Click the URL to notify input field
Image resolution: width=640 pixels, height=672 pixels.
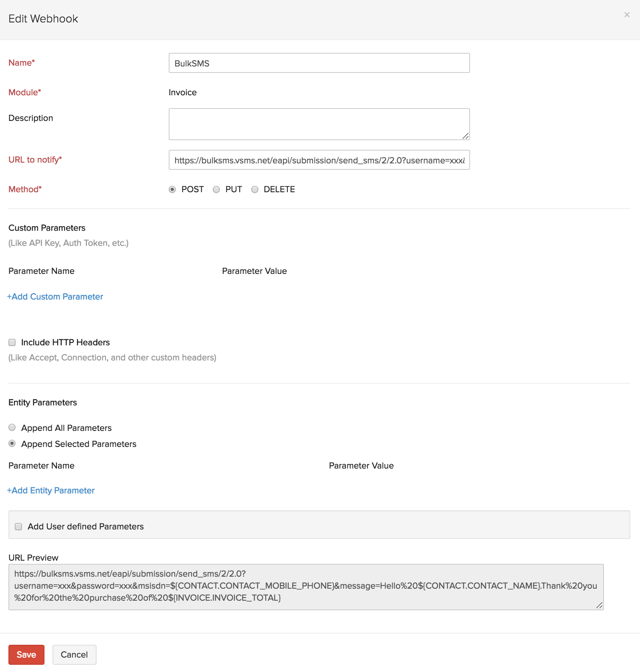point(319,160)
